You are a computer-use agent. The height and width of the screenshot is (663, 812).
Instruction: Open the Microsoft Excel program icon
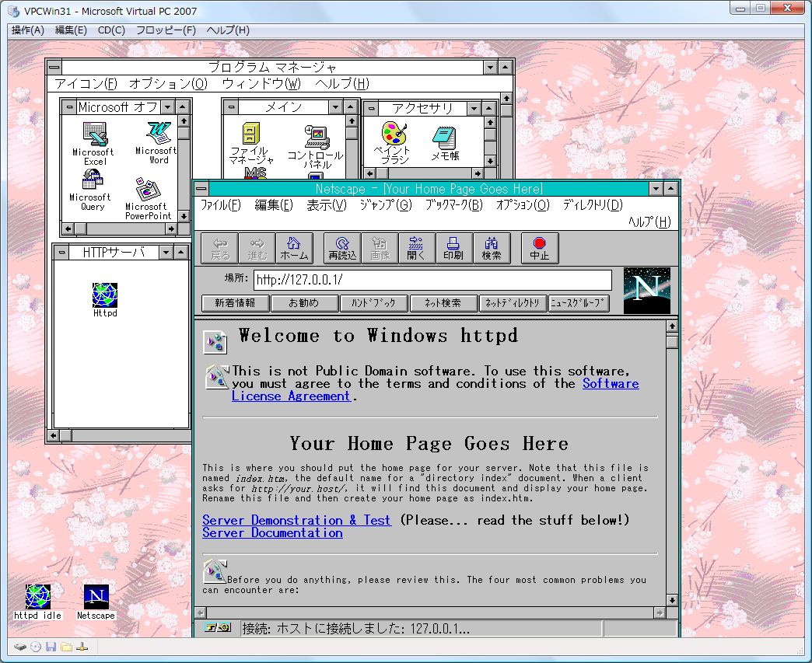coord(95,135)
